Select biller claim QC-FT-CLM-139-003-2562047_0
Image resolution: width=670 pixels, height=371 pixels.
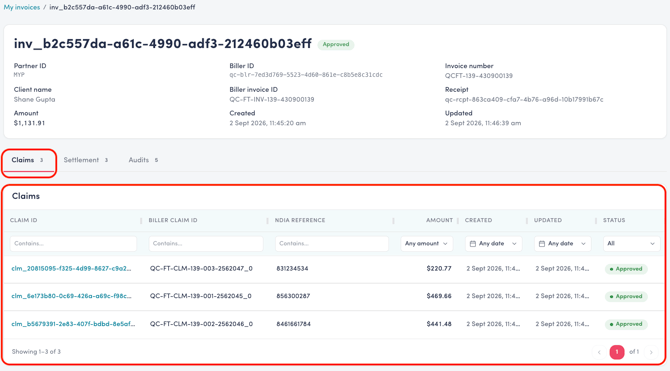(201, 269)
